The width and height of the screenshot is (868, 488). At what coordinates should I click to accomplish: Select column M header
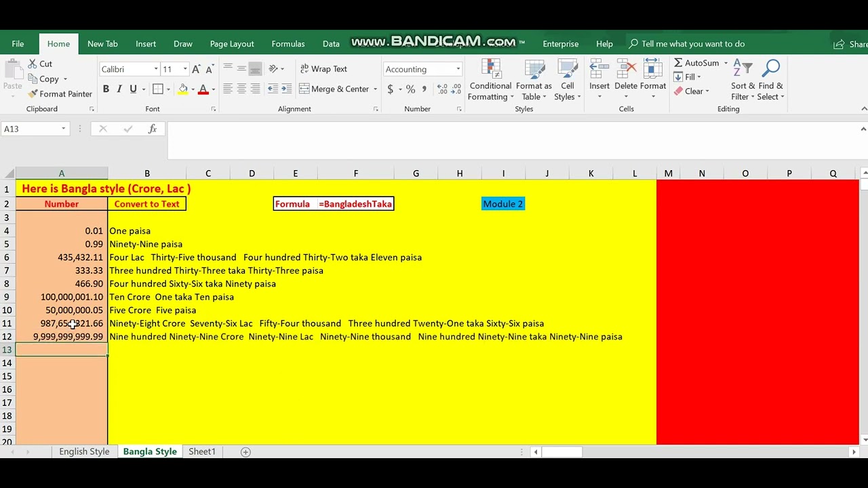pyautogui.click(x=668, y=174)
